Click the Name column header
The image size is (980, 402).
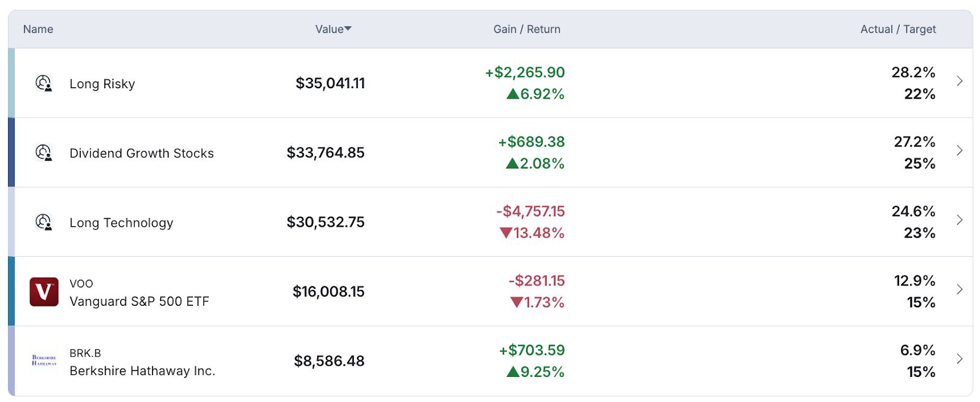38,29
